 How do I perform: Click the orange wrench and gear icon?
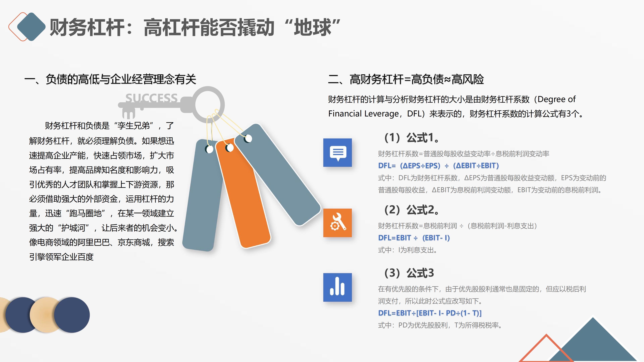(337, 223)
